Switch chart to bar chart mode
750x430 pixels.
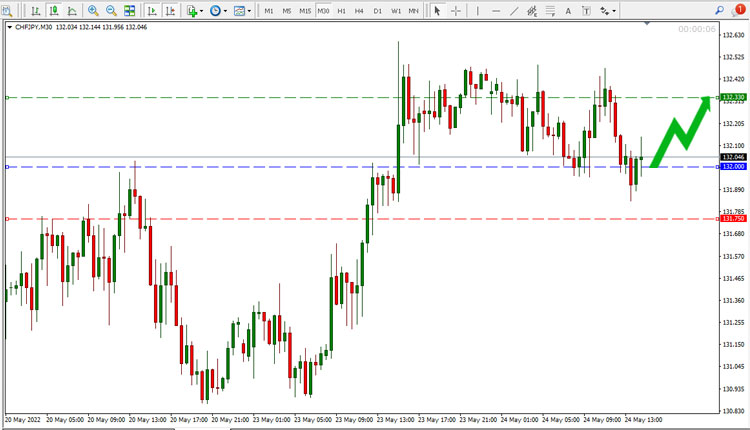(35, 11)
